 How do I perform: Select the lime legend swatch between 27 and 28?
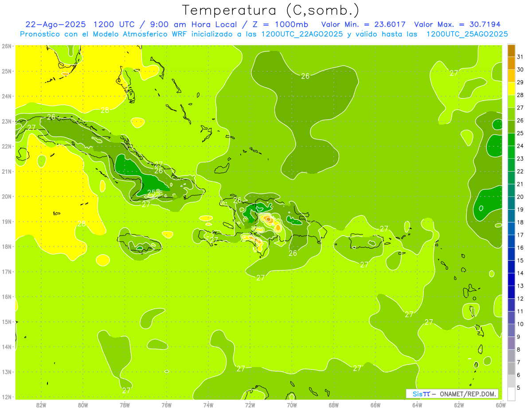511,101
